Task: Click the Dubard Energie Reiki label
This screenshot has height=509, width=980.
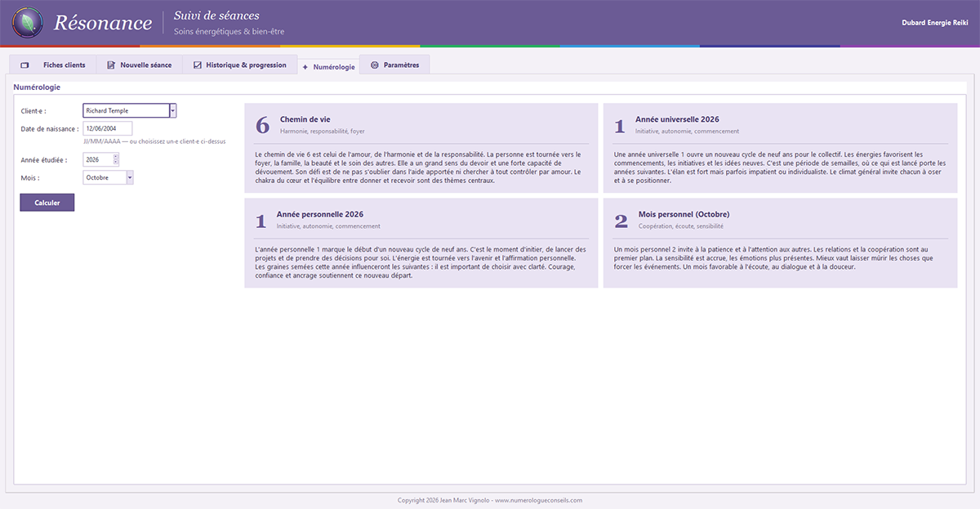Action: click(935, 23)
